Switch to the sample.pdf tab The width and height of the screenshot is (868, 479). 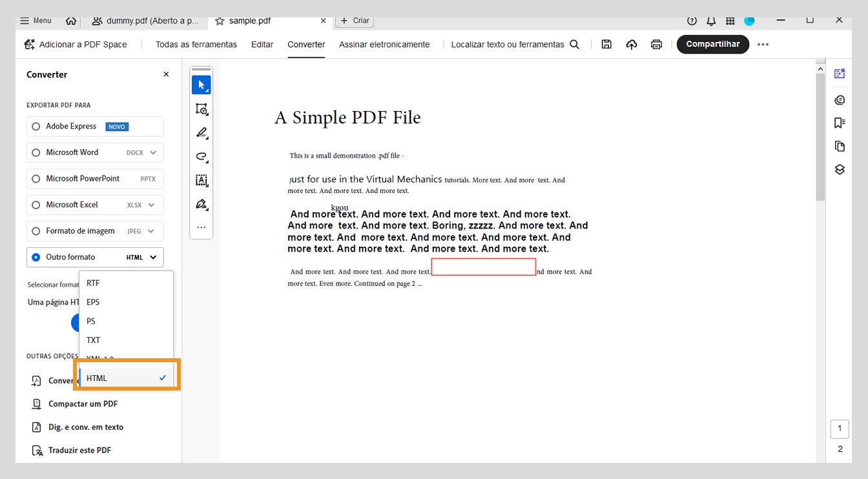(251, 20)
